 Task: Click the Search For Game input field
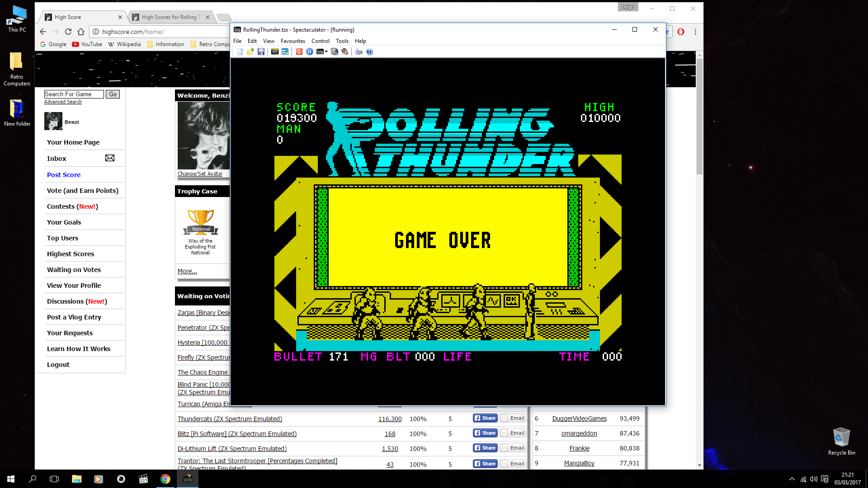click(74, 94)
